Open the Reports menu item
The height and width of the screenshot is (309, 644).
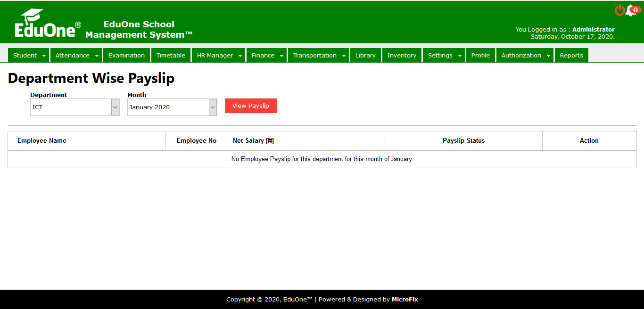coord(571,55)
